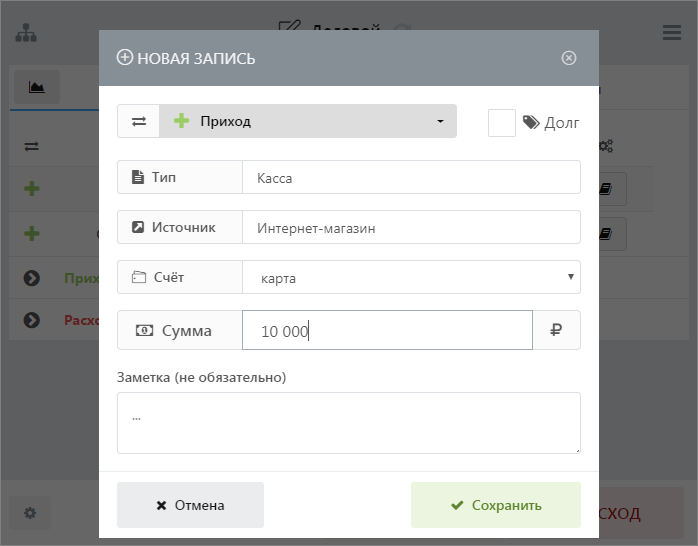Click the hierarchy tree icon at top-left
This screenshot has width=698, height=546.
coord(25,33)
